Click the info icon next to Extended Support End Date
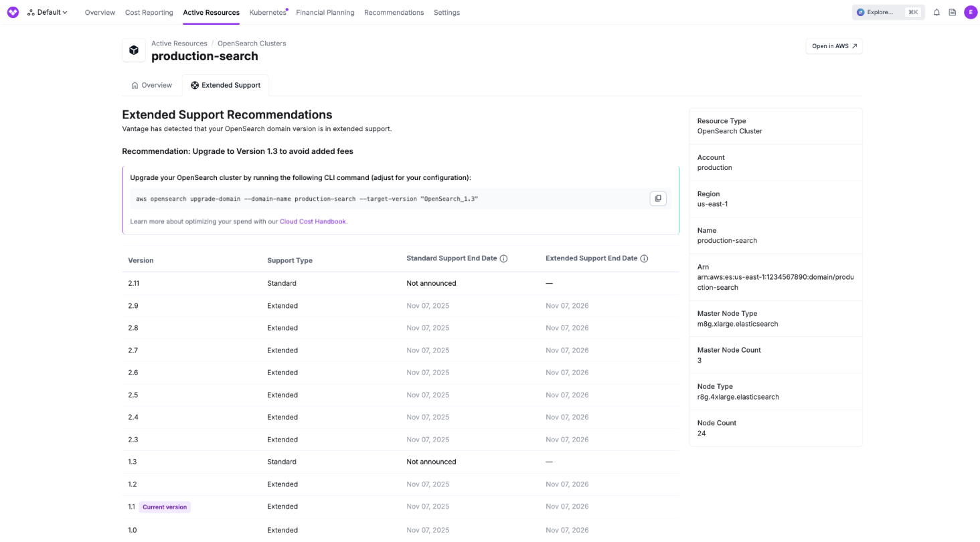980x542 pixels. [644, 258]
